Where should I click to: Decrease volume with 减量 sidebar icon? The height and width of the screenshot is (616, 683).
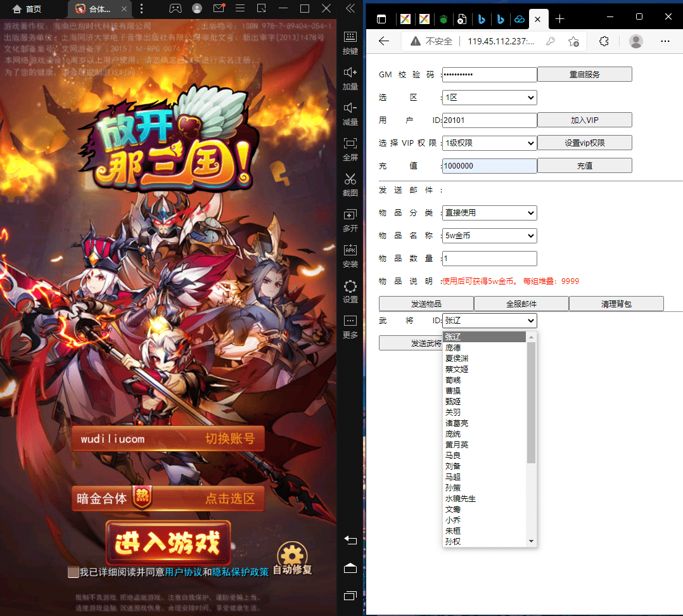350,113
